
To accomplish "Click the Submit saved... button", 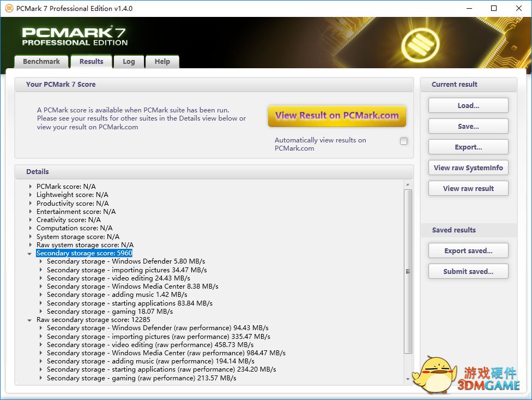I will [x=468, y=272].
